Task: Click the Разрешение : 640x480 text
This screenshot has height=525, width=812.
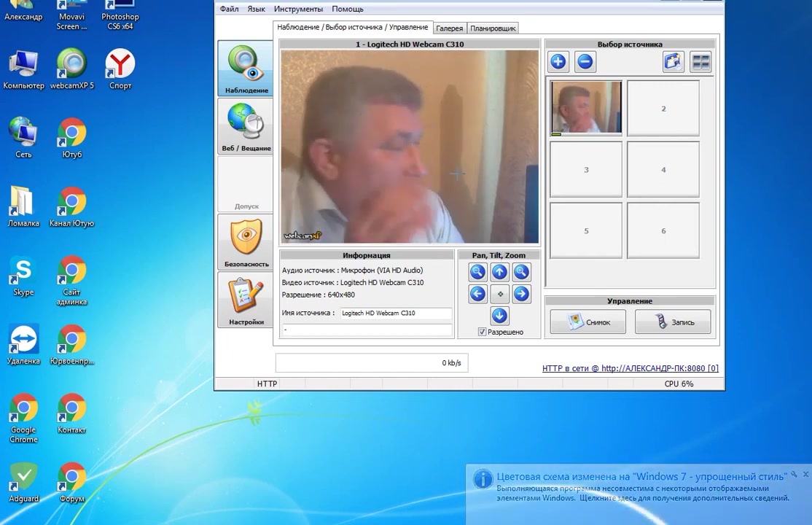Action: (319, 295)
